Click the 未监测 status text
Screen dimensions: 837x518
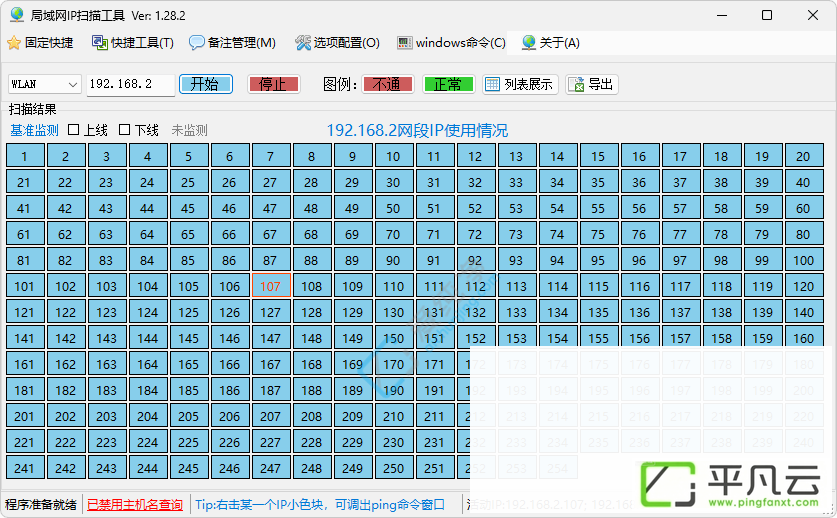tap(189, 130)
